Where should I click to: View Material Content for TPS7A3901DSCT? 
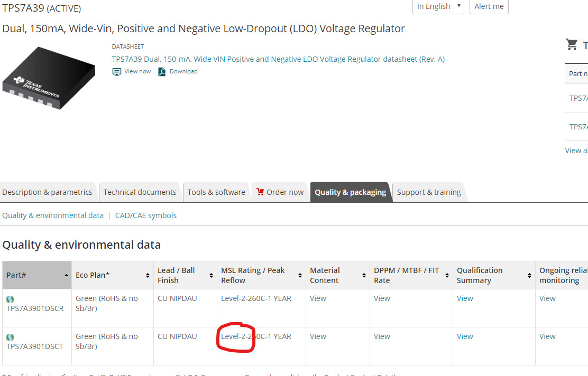318,337
